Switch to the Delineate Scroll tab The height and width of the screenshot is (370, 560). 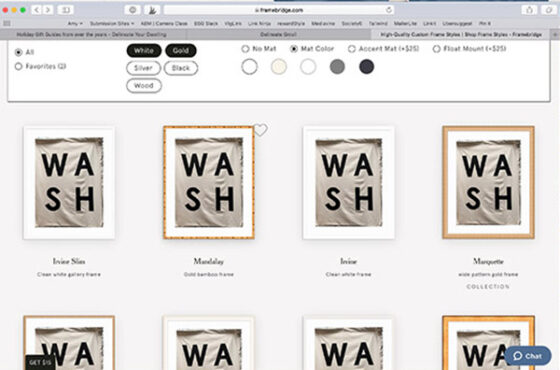pos(278,35)
